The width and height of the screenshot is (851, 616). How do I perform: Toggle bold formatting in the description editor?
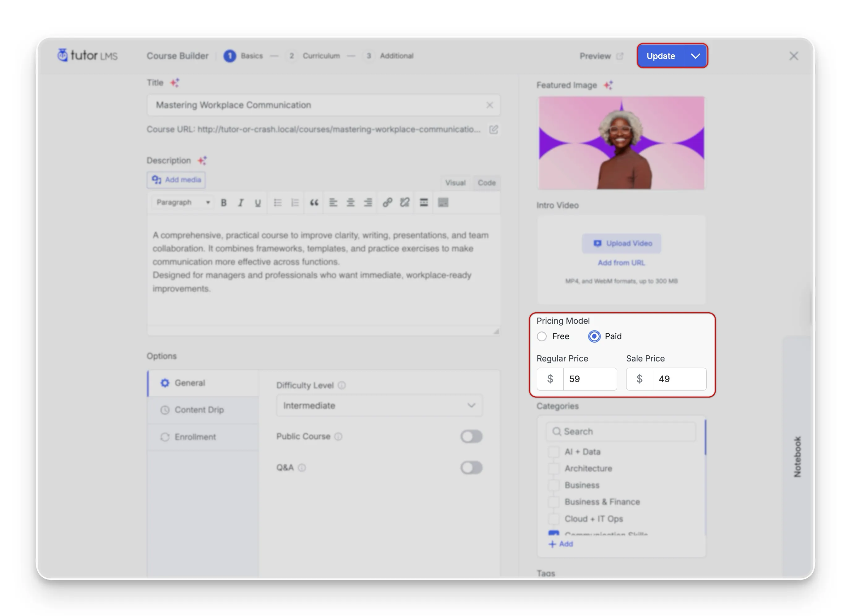click(x=224, y=202)
